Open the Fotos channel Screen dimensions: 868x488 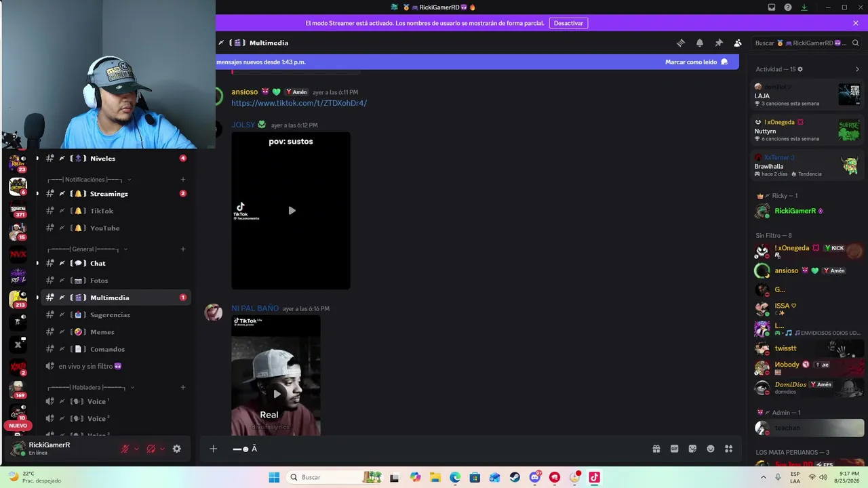115,281
